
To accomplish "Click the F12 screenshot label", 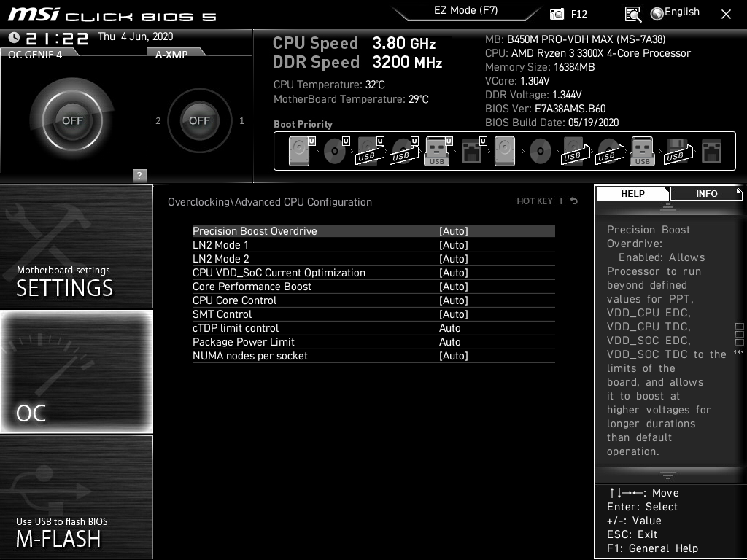I will pos(578,14).
